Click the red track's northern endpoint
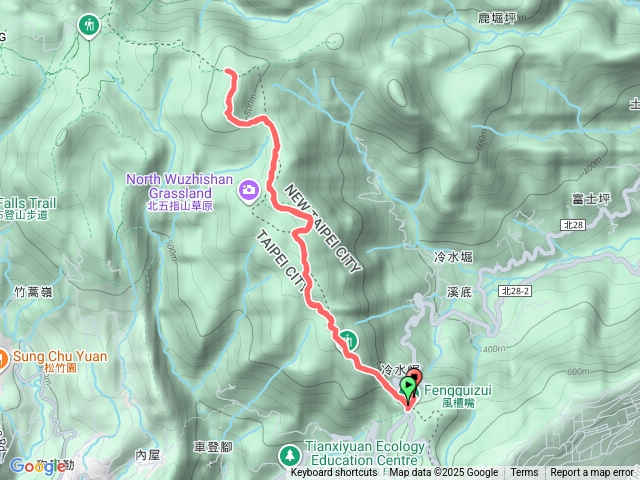 (228, 71)
